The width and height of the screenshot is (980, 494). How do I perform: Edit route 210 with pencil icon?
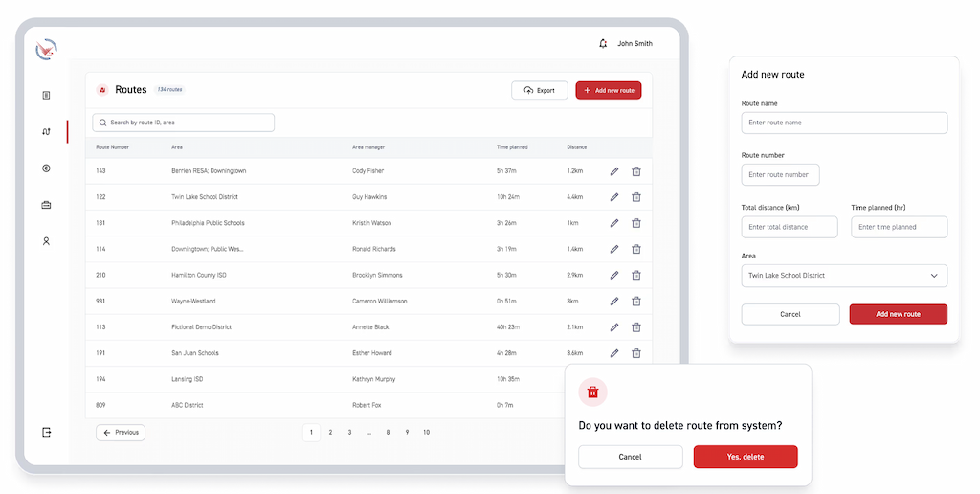point(614,275)
